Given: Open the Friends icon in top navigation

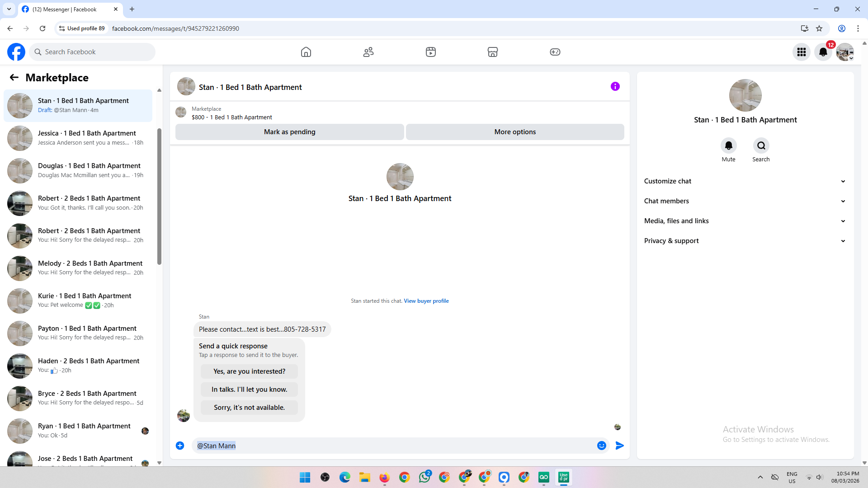Looking at the screenshot, I should pos(368,52).
